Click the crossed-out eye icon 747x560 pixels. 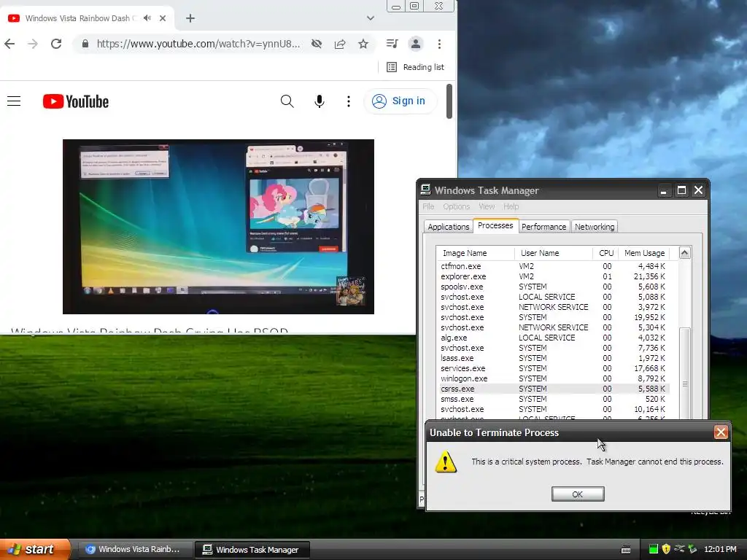click(x=317, y=44)
